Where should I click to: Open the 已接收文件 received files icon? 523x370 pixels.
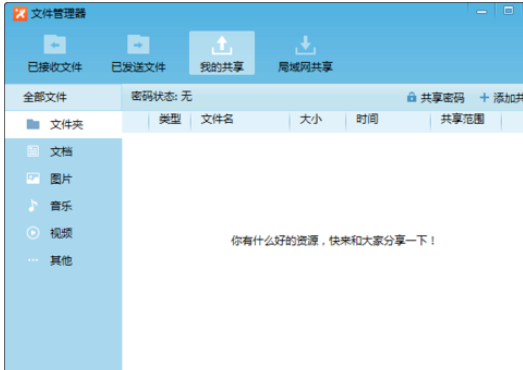pyautogui.click(x=55, y=44)
